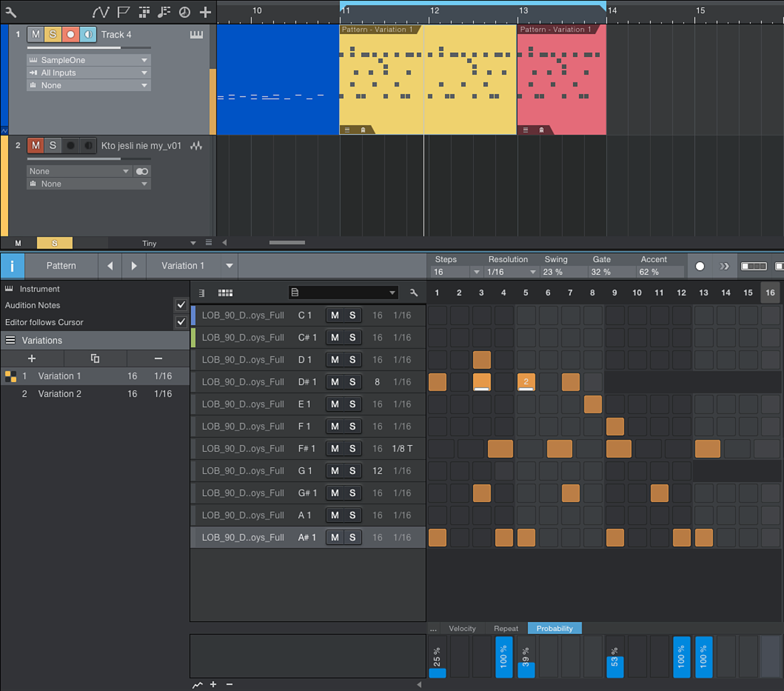Open the pattern preset dropdown

coord(343,292)
